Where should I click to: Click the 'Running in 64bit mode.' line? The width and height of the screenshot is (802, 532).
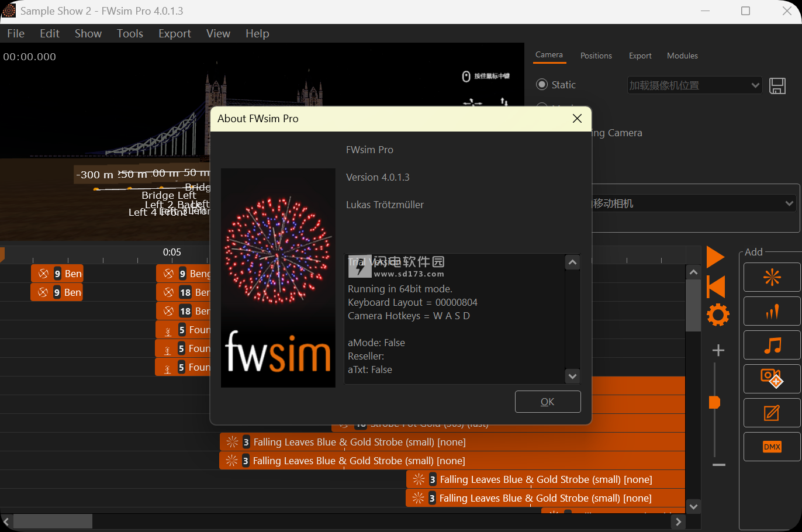click(x=400, y=289)
